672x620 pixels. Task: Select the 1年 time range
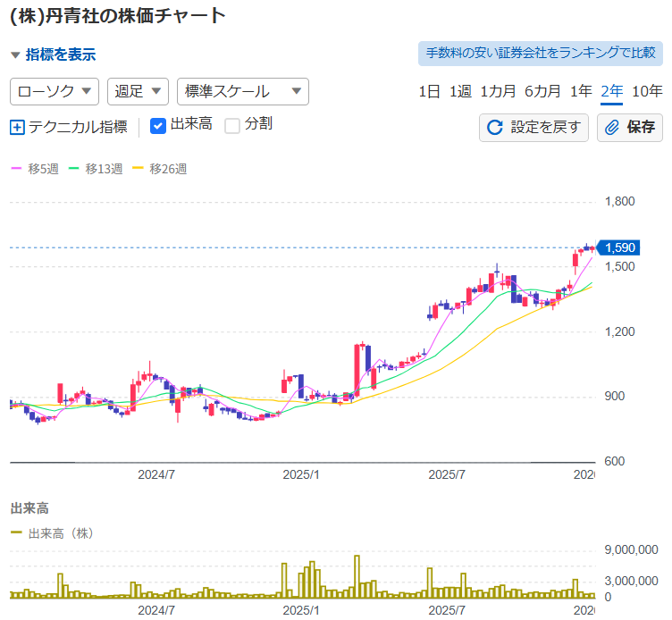(581, 91)
